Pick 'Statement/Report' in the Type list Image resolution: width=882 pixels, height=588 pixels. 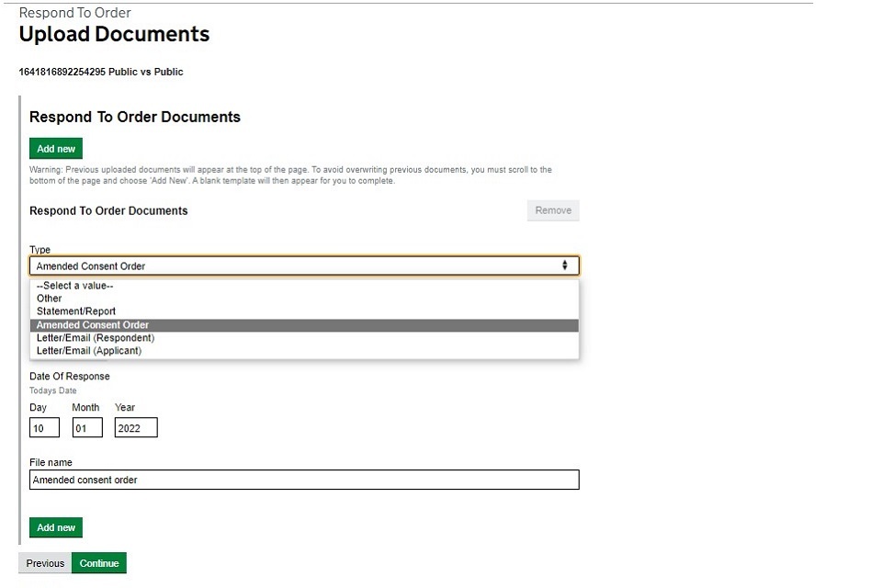pos(76,311)
